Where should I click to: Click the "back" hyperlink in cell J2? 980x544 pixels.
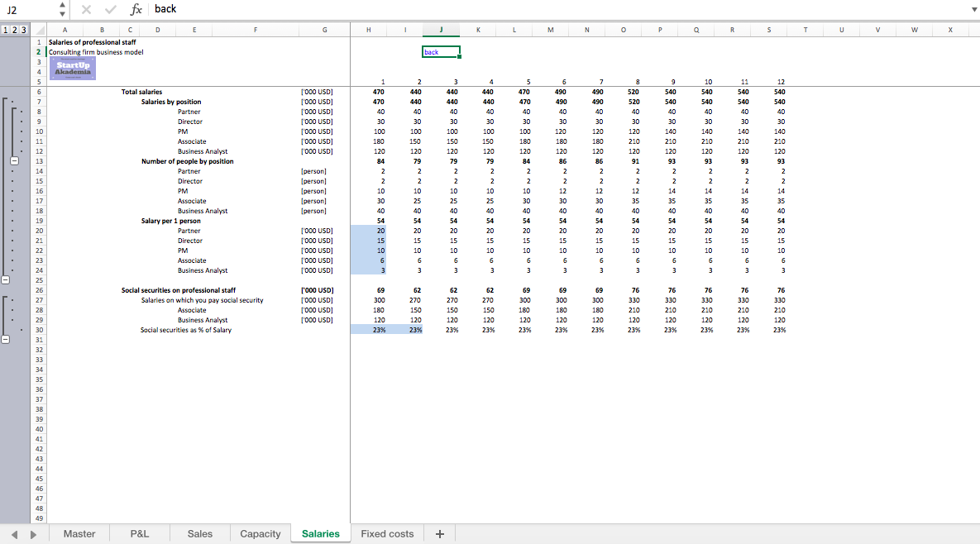pos(431,51)
